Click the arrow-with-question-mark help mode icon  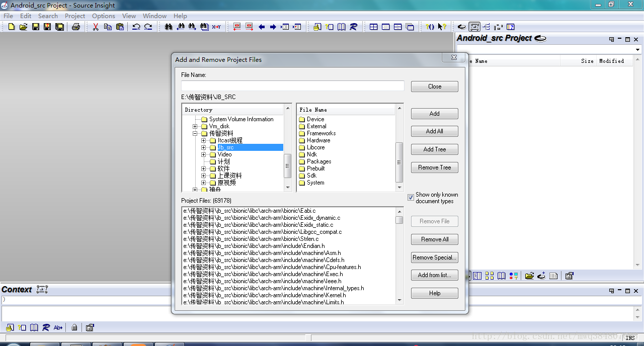click(442, 27)
